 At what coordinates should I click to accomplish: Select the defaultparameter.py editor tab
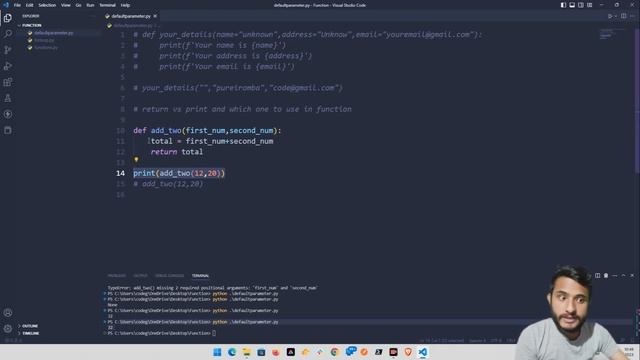131,16
